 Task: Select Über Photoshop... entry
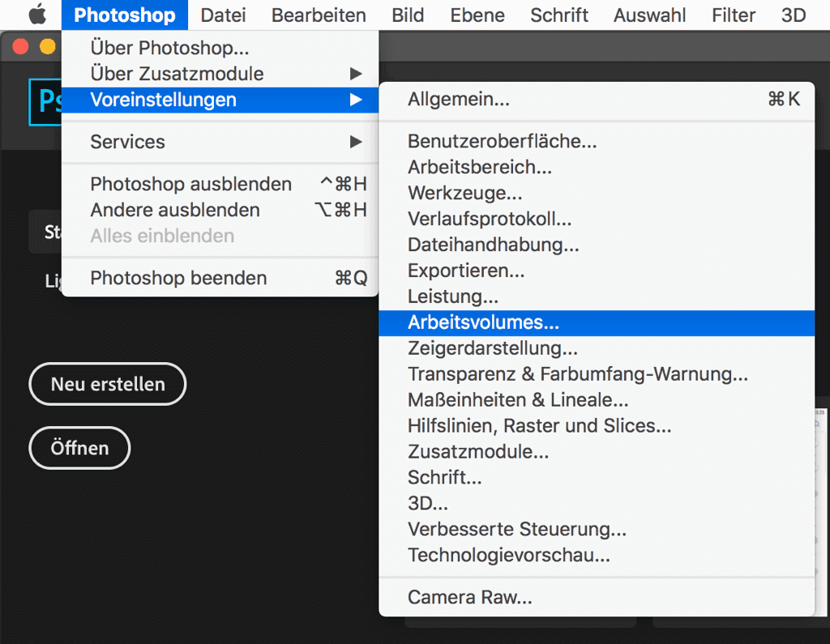(x=220, y=48)
